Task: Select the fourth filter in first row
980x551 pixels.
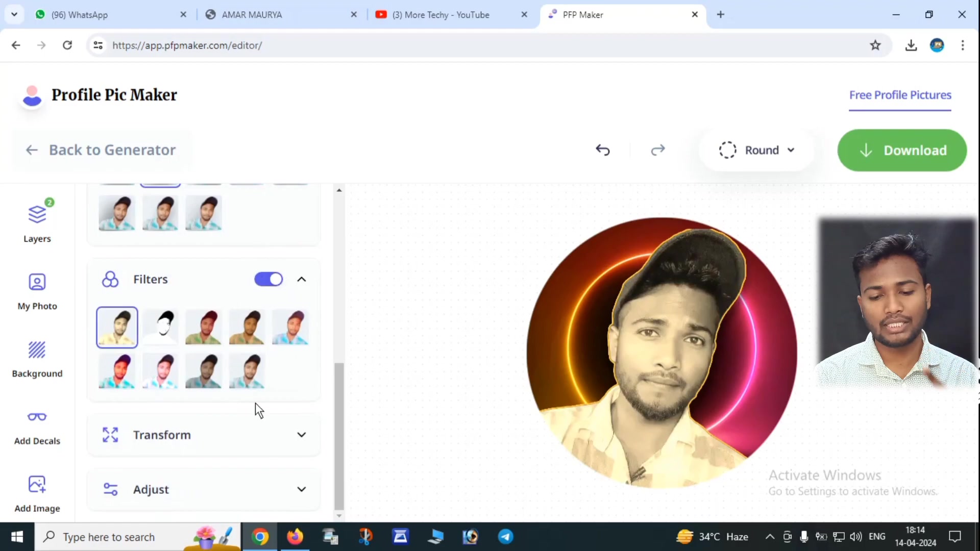Action: tap(247, 327)
